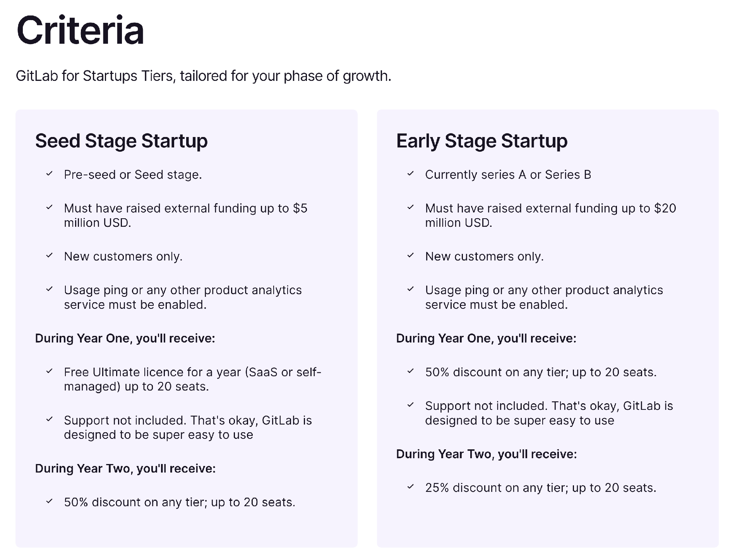Click the Seed Stage Startup card title
Screen dimensions: 735x560
pos(121,141)
